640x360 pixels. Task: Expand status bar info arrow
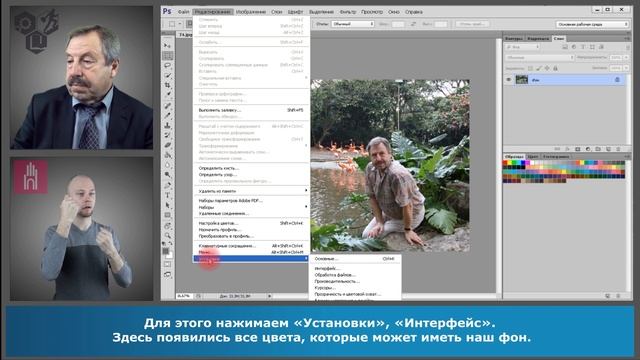(269, 296)
